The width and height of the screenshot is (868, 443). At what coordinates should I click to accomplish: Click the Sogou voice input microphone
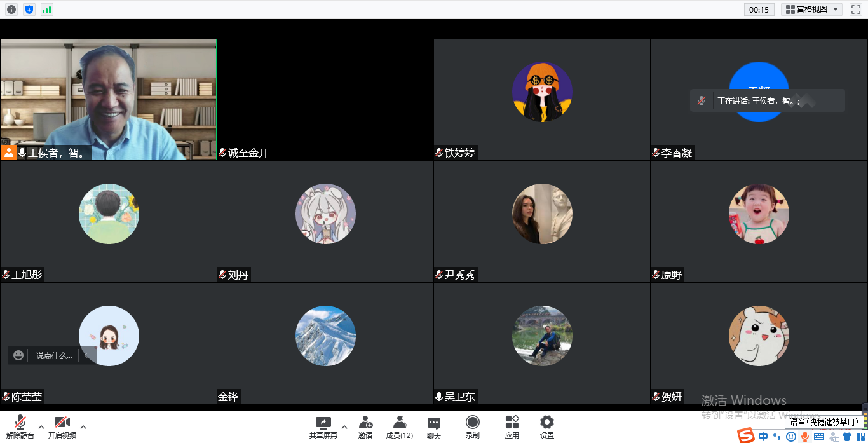(805, 437)
